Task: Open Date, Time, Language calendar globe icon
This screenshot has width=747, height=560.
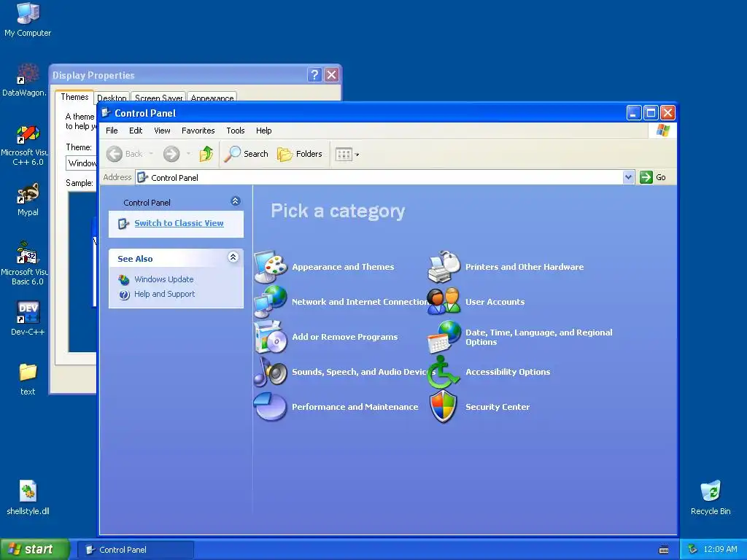Action: coord(444,337)
